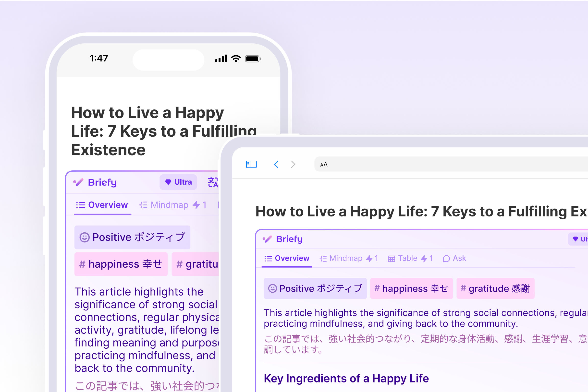Click the Safari address bar field
The width and height of the screenshot is (588, 392).
coord(450,164)
